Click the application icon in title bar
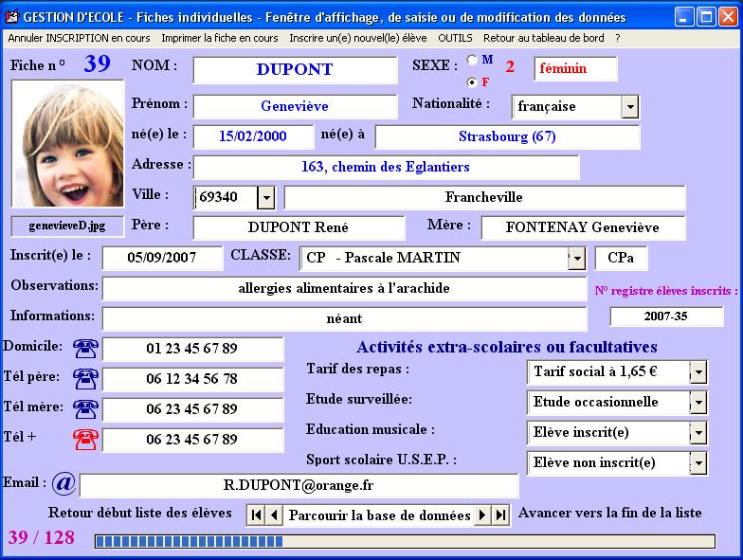Screen dimensions: 743x560 pos(11,17)
